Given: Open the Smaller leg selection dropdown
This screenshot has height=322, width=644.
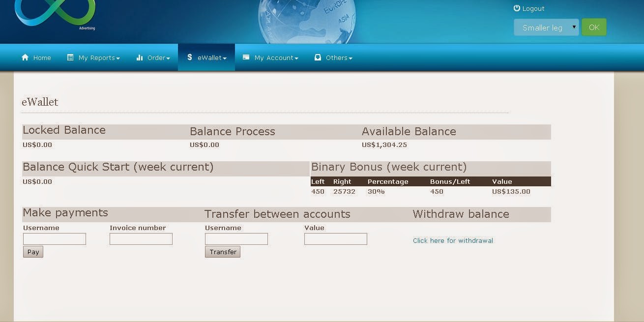Looking at the screenshot, I should [x=546, y=28].
